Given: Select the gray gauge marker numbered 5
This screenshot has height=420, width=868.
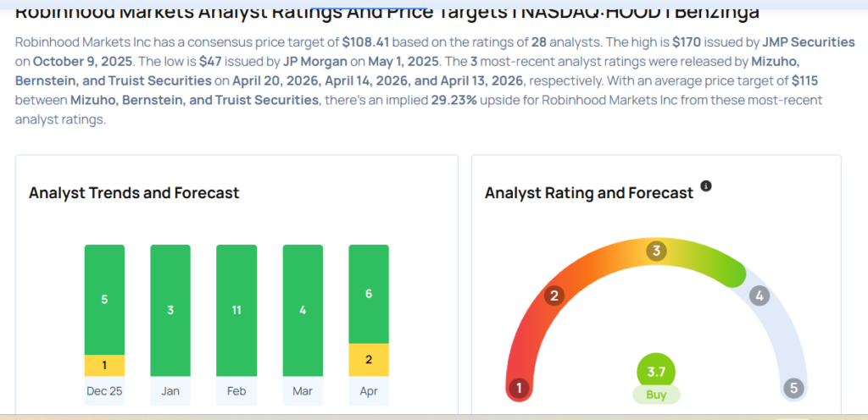Looking at the screenshot, I should pos(794,389).
